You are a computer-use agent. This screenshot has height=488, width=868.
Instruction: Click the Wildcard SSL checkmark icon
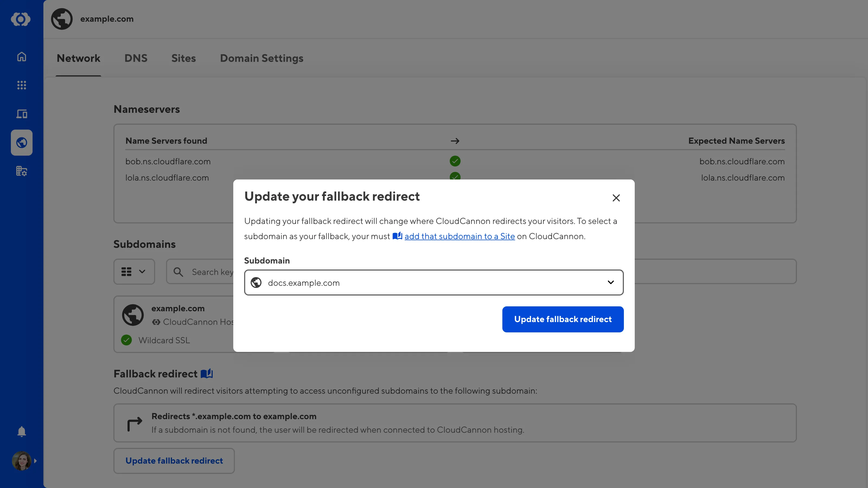pos(126,340)
